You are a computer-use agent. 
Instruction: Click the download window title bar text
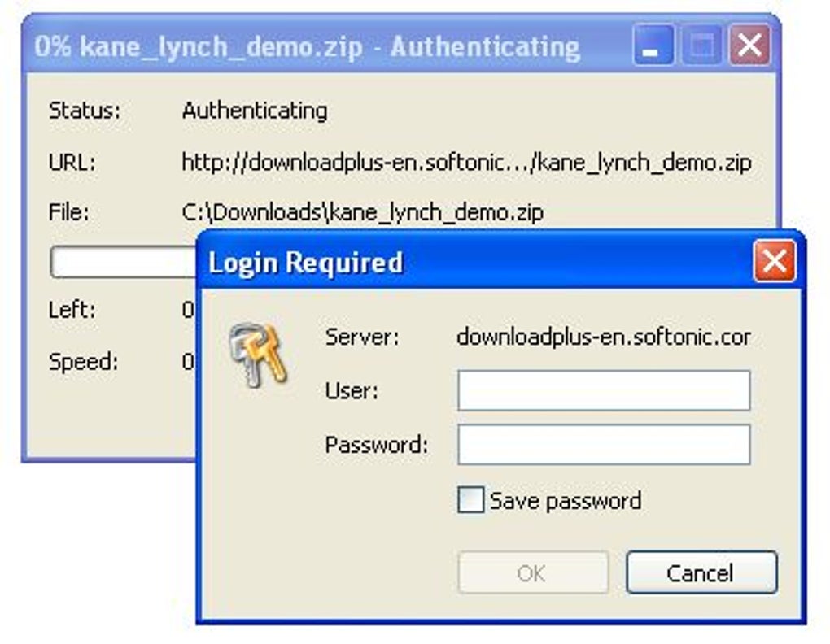pyautogui.click(x=307, y=46)
